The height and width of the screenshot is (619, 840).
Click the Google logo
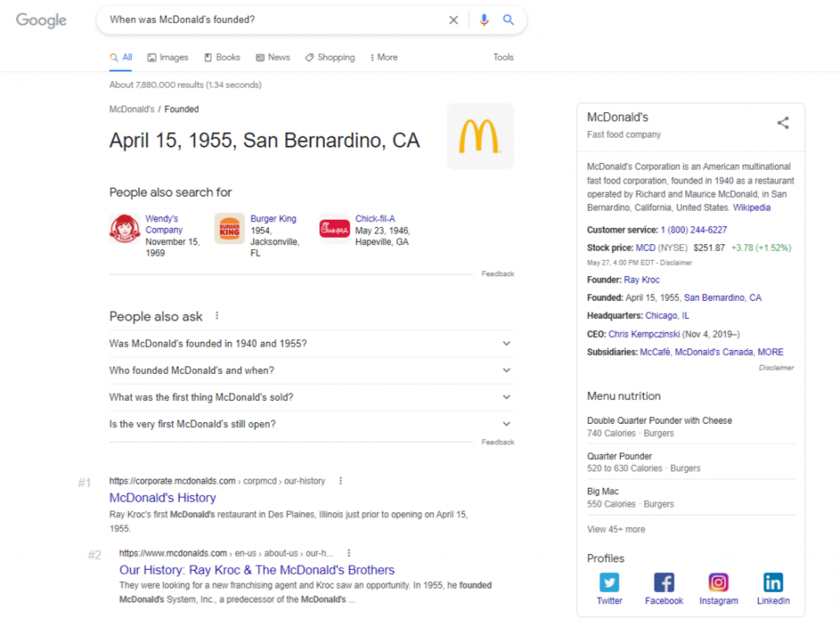pos(41,20)
